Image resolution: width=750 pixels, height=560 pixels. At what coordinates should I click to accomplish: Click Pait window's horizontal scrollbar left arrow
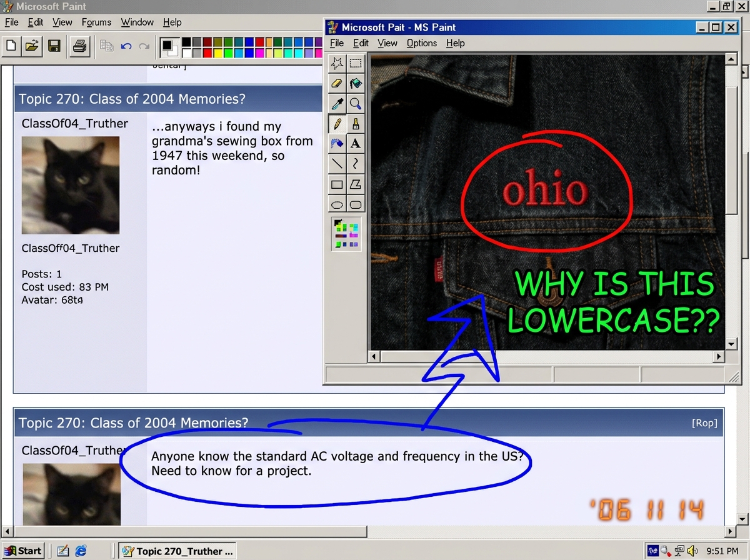tap(375, 356)
